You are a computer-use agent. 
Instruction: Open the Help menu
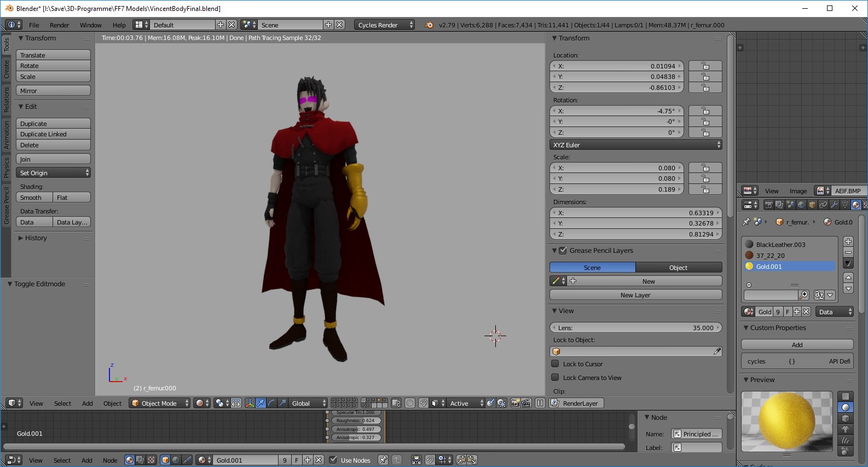point(119,25)
